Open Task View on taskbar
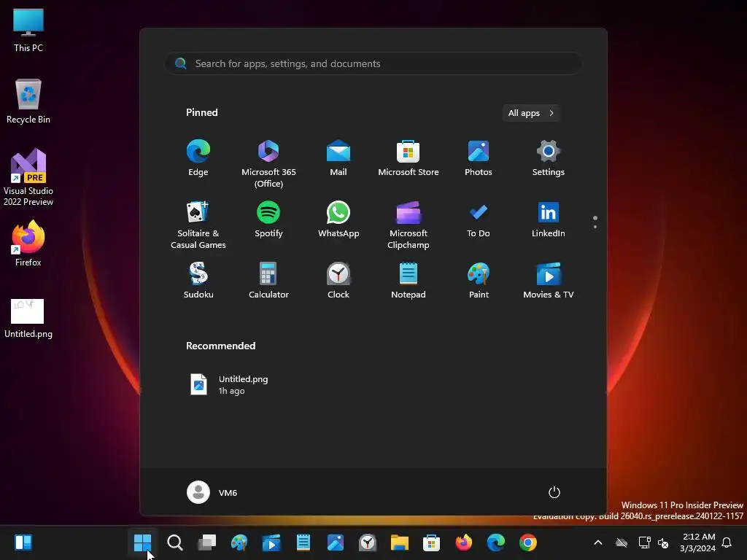The height and width of the screenshot is (560, 747). pyautogui.click(x=206, y=542)
